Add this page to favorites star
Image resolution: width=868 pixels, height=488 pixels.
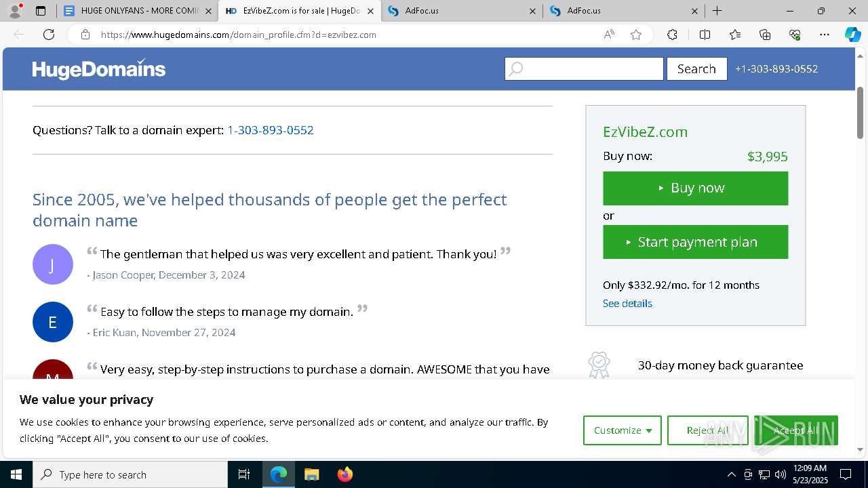(x=636, y=35)
